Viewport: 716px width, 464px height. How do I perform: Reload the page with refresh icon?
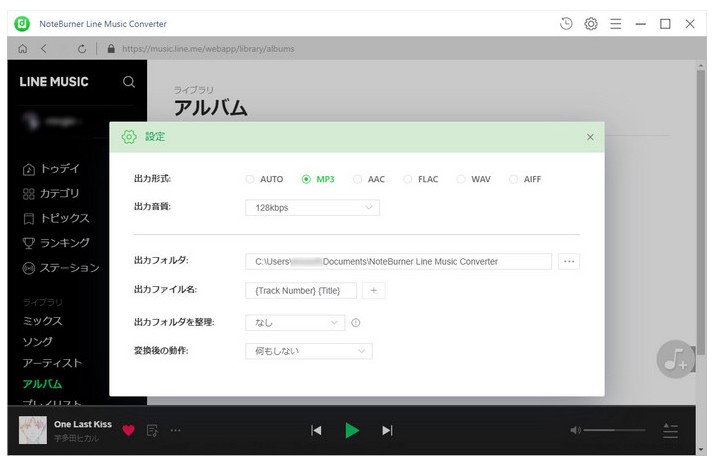pyautogui.click(x=82, y=48)
